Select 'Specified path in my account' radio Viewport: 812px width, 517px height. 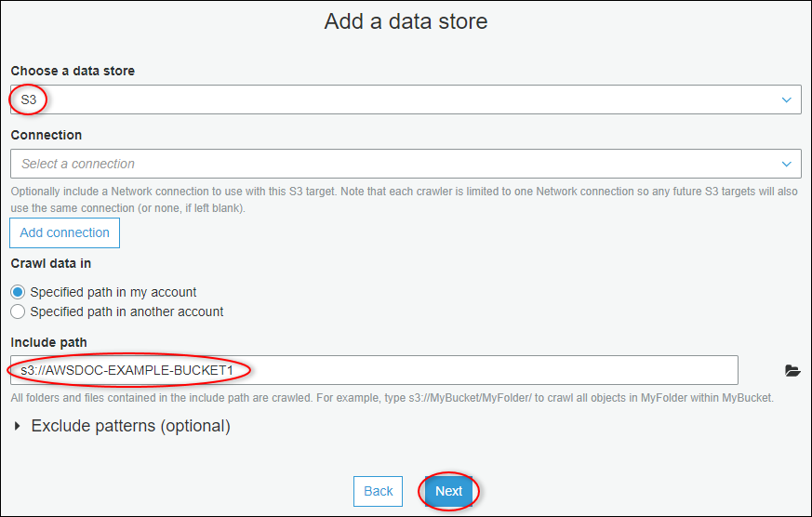pyautogui.click(x=18, y=292)
